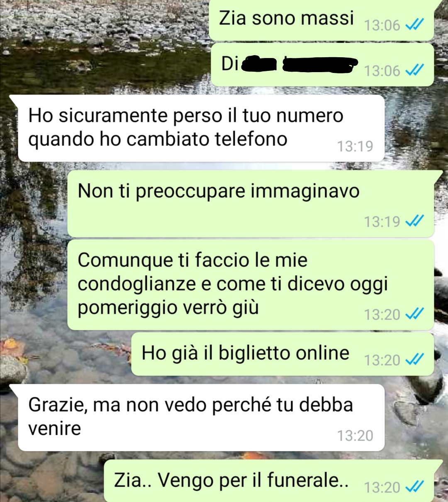Select the "Comunque ti faccio le mie condoglianze" message
The width and height of the screenshot is (448, 502).
(251, 285)
